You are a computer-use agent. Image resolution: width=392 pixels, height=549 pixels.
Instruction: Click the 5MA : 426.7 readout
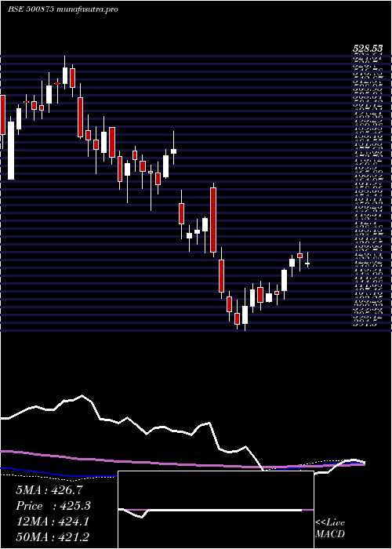49,490
